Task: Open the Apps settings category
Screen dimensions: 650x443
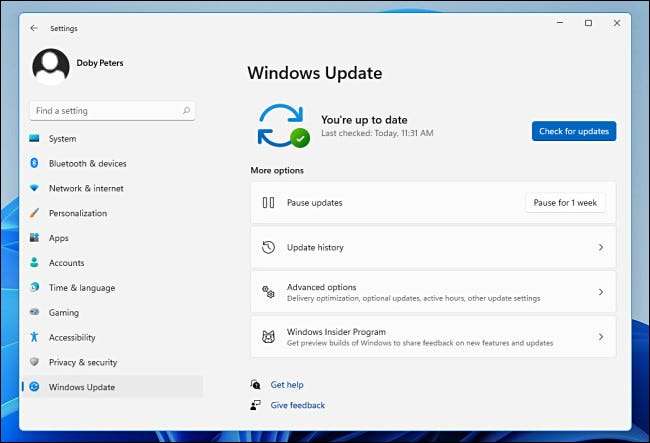Action: pyautogui.click(x=58, y=238)
